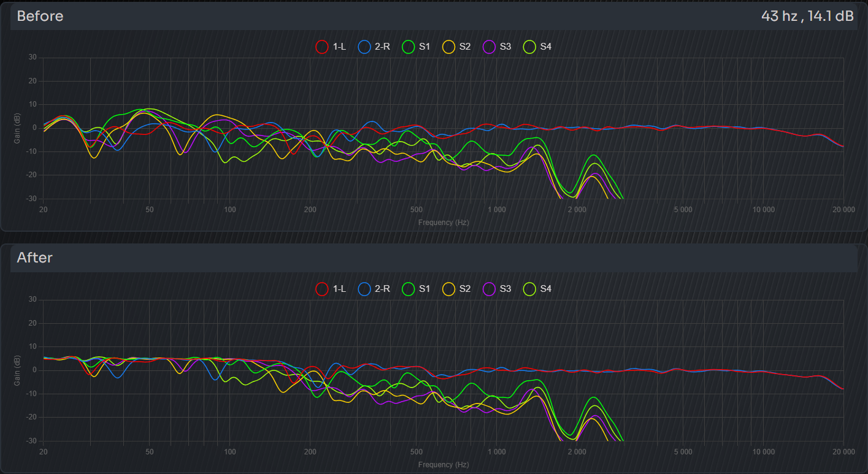Viewport: 868px width, 474px height.
Task: Toggle the 1-L series in After legend
Action: click(331, 289)
